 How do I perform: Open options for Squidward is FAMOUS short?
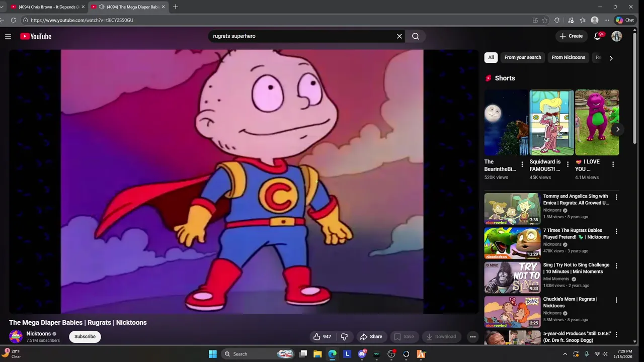[x=568, y=164]
